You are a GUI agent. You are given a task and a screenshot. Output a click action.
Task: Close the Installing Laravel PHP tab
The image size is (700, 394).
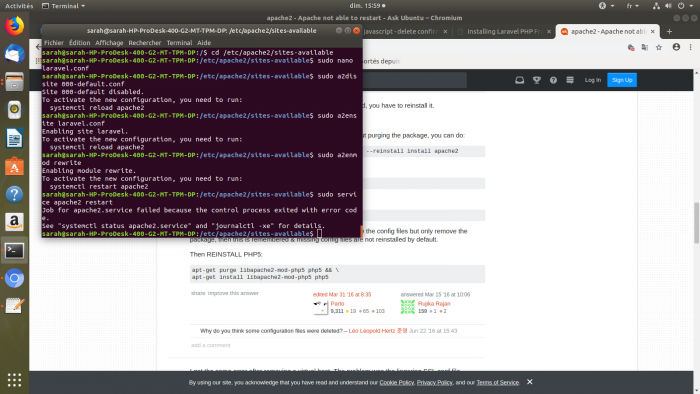click(549, 32)
